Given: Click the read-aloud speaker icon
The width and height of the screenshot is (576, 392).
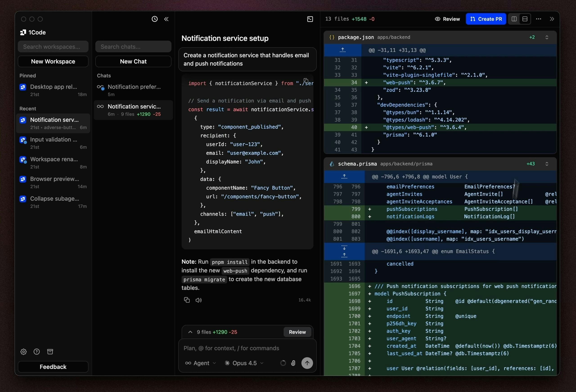Looking at the screenshot, I should pos(198,300).
